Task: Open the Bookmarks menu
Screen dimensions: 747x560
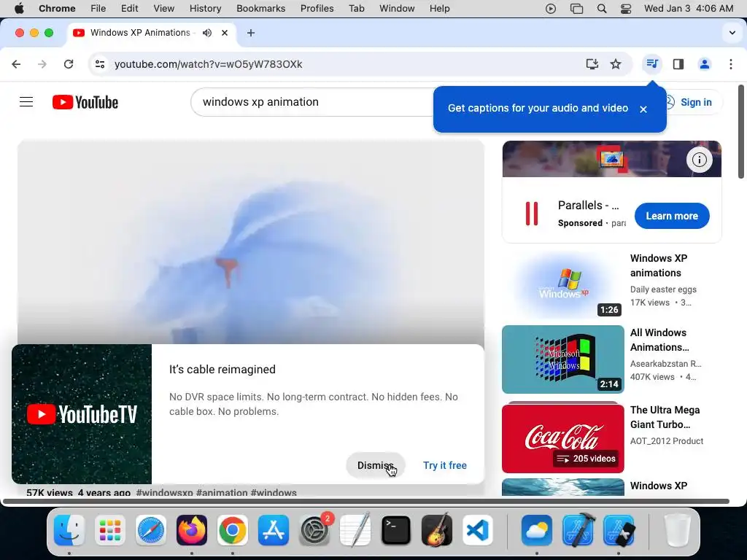Action: coord(260,8)
